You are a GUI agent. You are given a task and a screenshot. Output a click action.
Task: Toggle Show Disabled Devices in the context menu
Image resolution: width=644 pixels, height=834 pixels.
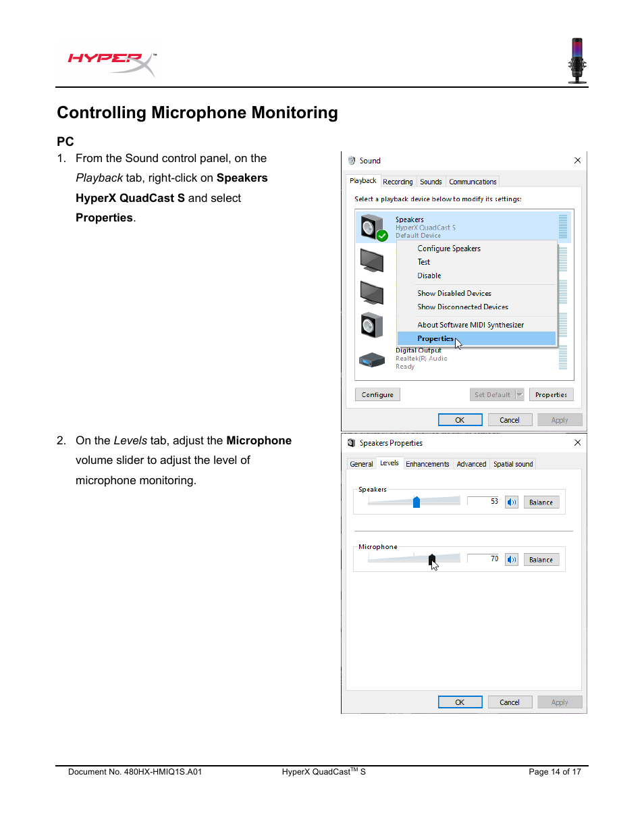point(477,293)
